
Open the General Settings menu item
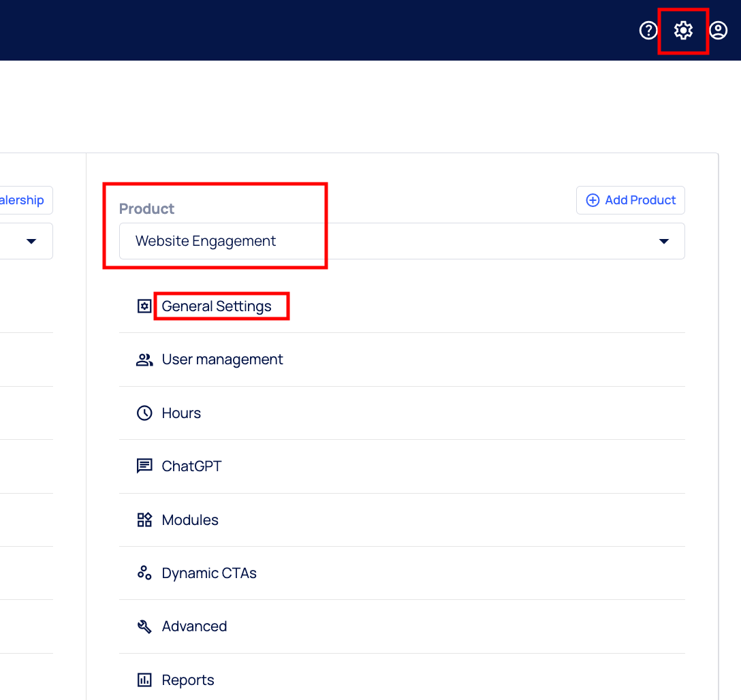click(x=217, y=306)
